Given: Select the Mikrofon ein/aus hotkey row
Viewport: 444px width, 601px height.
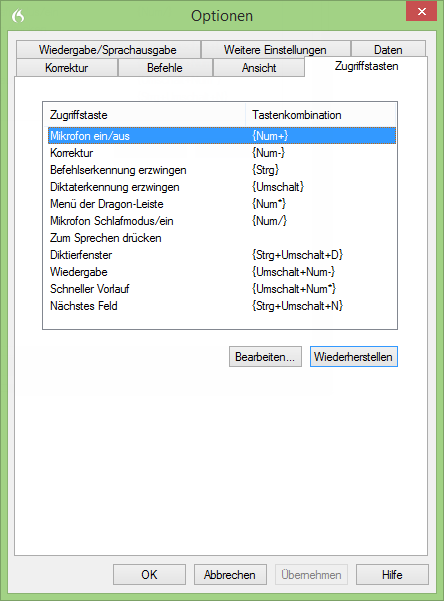Looking at the screenshot, I should pos(222,136).
